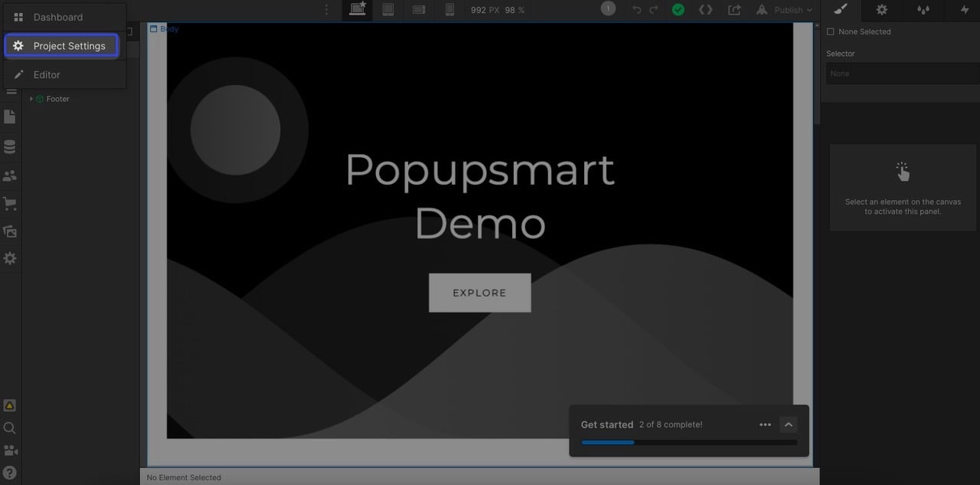The width and height of the screenshot is (980, 485).
Task: Open the quick find search icon
Action: [10, 428]
